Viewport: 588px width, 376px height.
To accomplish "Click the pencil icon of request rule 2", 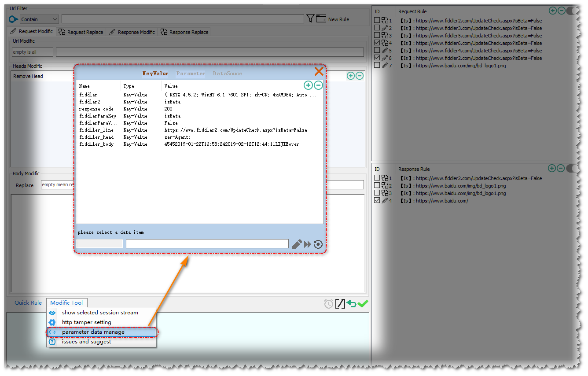I will click(x=385, y=28).
